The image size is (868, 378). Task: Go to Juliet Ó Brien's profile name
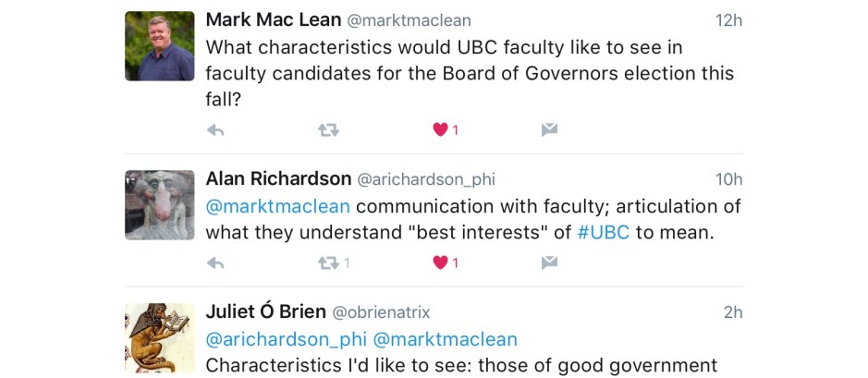(x=263, y=312)
